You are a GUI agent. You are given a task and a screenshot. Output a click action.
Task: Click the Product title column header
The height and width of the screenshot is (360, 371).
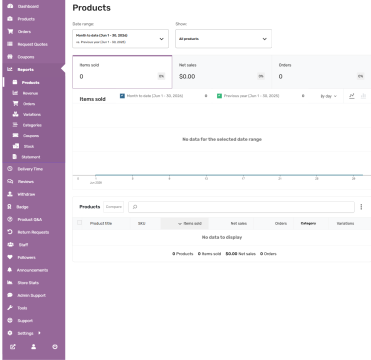click(x=101, y=223)
